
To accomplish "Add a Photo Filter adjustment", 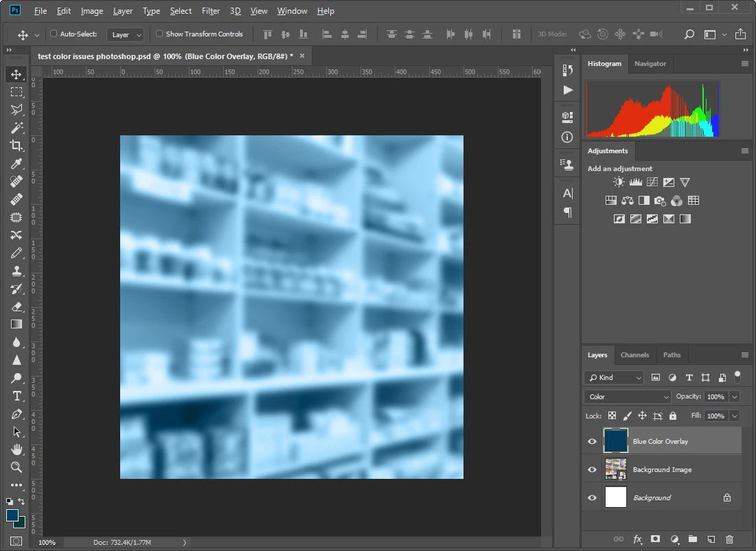I will pos(660,201).
